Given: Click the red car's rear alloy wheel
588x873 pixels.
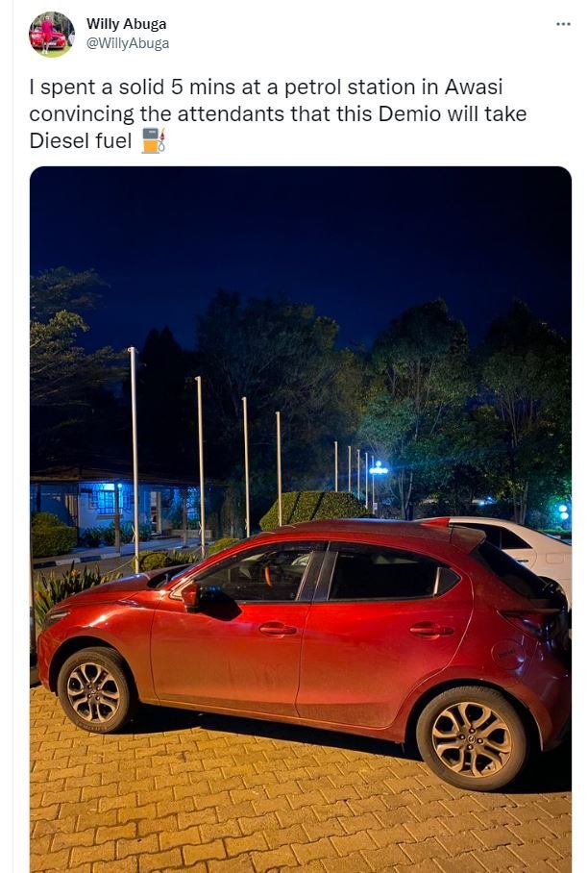Looking at the screenshot, I should 472,738.
